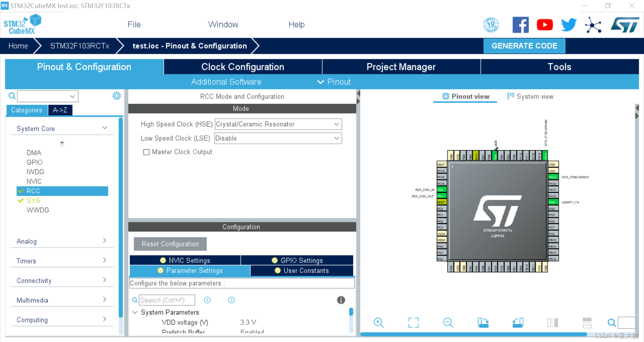Open the Window menu
Viewport: 644px width, 342px height.
click(223, 24)
